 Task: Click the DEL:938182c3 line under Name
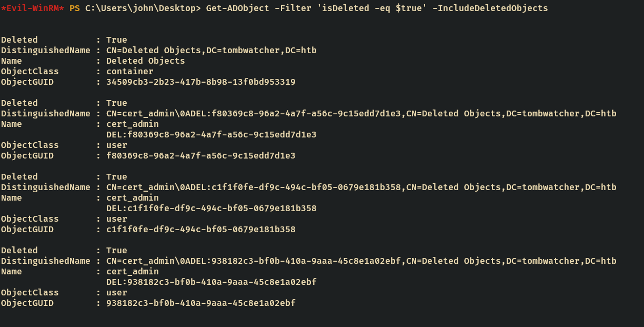(x=211, y=282)
